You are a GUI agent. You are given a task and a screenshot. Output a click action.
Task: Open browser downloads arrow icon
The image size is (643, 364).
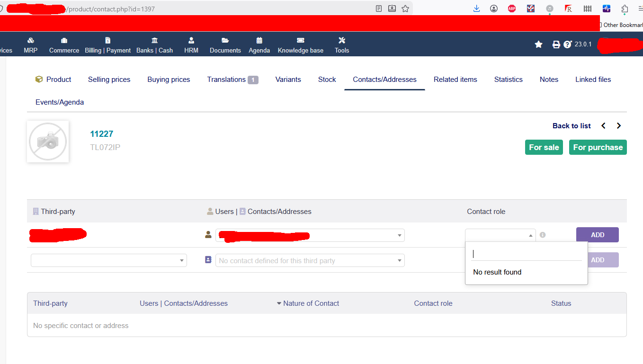[477, 9]
